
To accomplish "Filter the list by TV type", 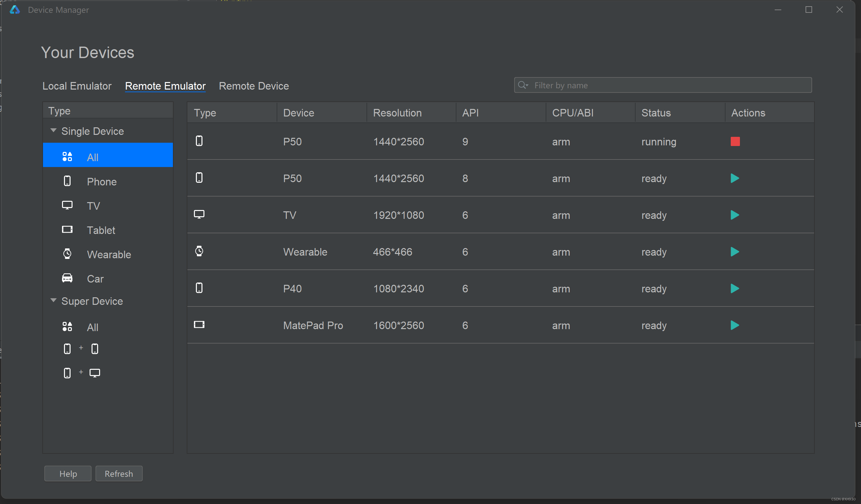I will [93, 206].
